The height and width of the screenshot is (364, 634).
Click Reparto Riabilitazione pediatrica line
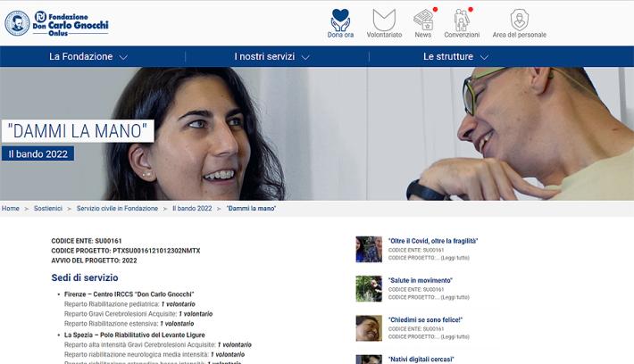[x=129, y=304]
